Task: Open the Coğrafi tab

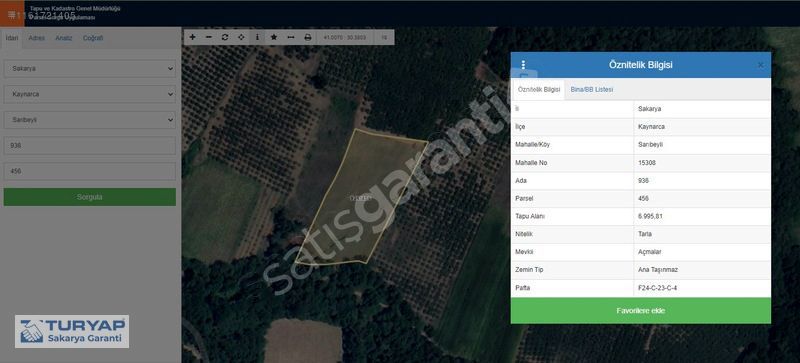Action: tap(93, 38)
